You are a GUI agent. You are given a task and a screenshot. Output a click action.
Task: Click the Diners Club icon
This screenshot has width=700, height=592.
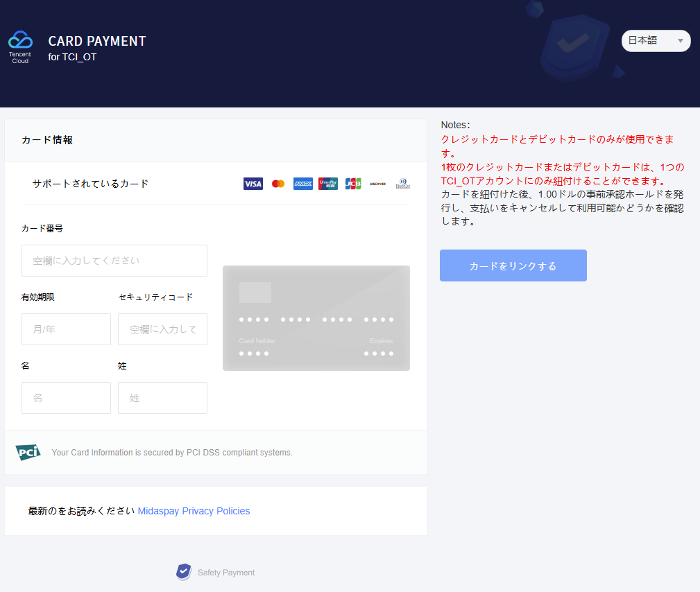402,184
